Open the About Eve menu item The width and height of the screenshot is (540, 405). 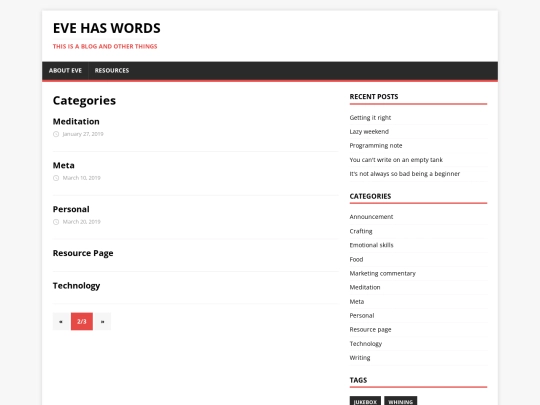(65, 71)
